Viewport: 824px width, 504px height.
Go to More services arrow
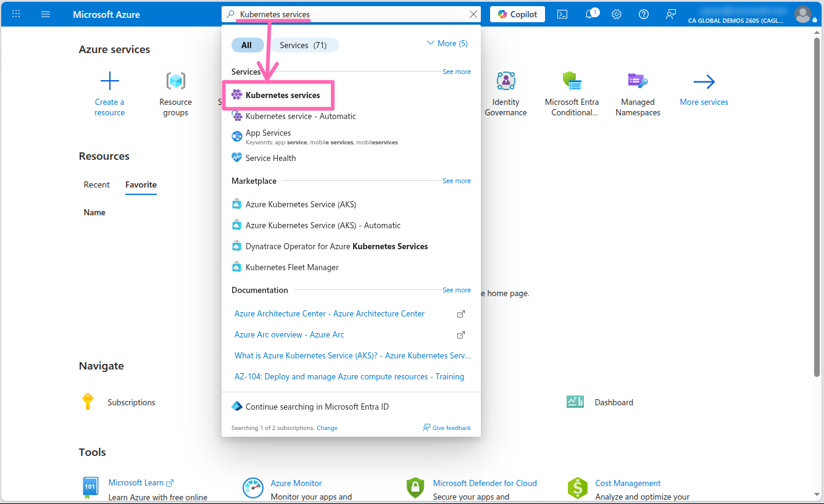coord(704,81)
